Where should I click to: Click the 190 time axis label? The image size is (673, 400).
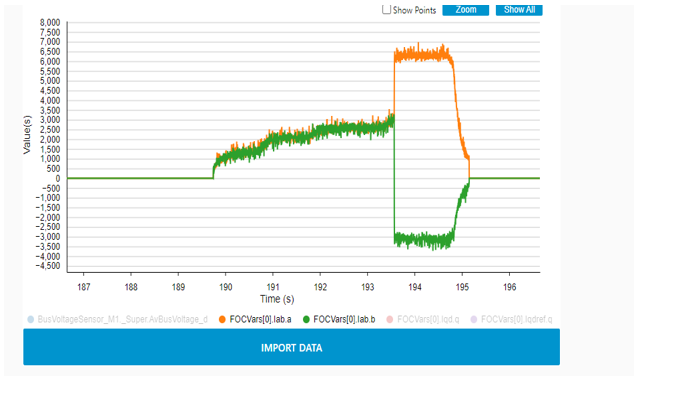click(226, 287)
